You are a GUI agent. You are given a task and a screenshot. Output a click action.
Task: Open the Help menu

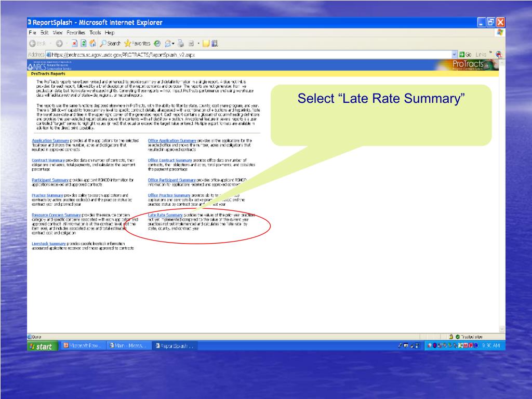pos(110,33)
